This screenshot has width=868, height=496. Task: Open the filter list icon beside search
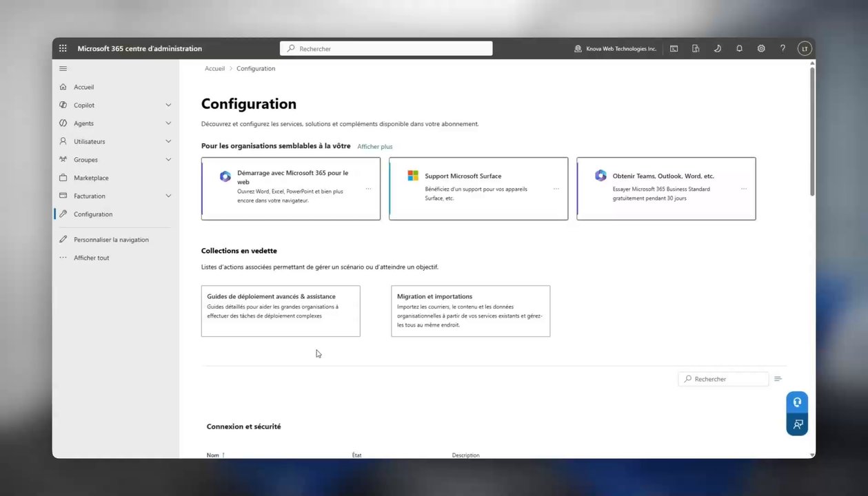[x=778, y=379]
